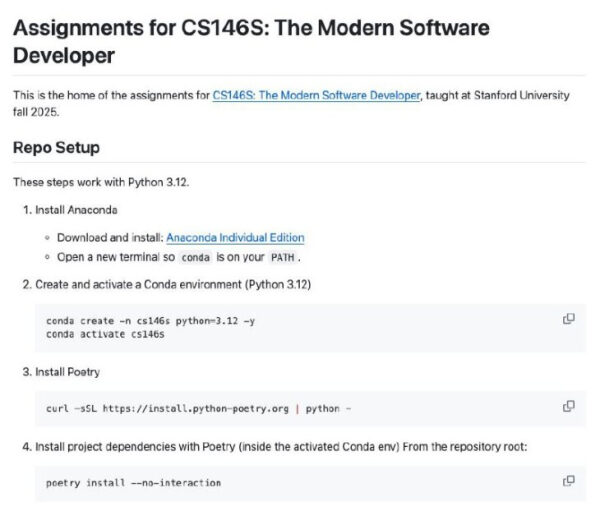The height and width of the screenshot is (516, 600).
Task: Click the conda activate cs146s code line
Action: pyautogui.click(x=104, y=334)
